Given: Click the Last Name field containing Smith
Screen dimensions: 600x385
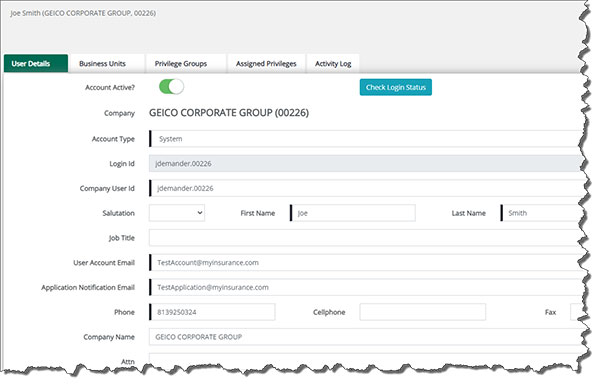Looking at the screenshot, I should coord(541,213).
